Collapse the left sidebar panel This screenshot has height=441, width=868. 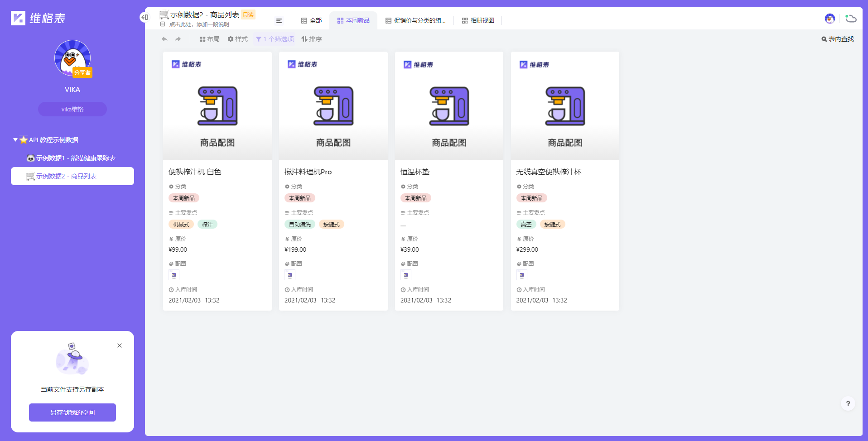click(x=145, y=17)
